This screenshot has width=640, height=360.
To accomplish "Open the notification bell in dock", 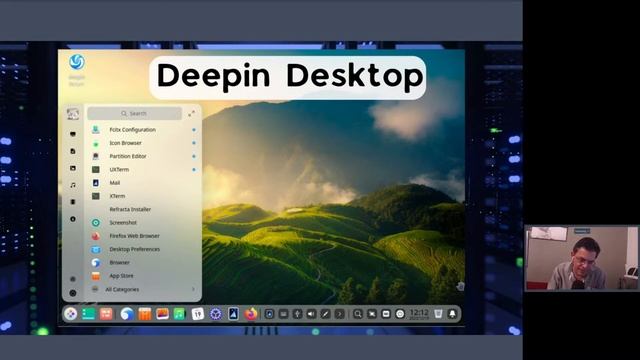I will point(452,314).
